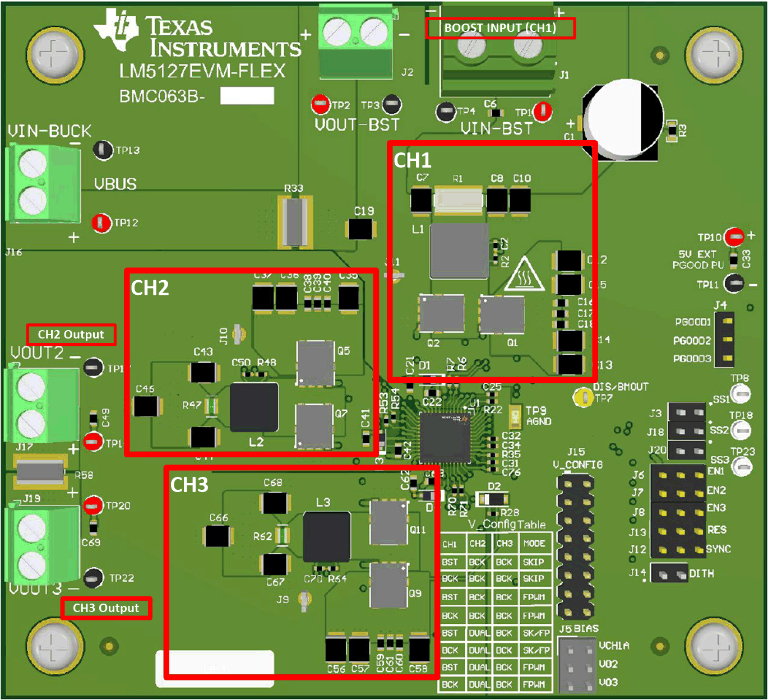Click the Q5 MOSFET

tap(316, 363)
